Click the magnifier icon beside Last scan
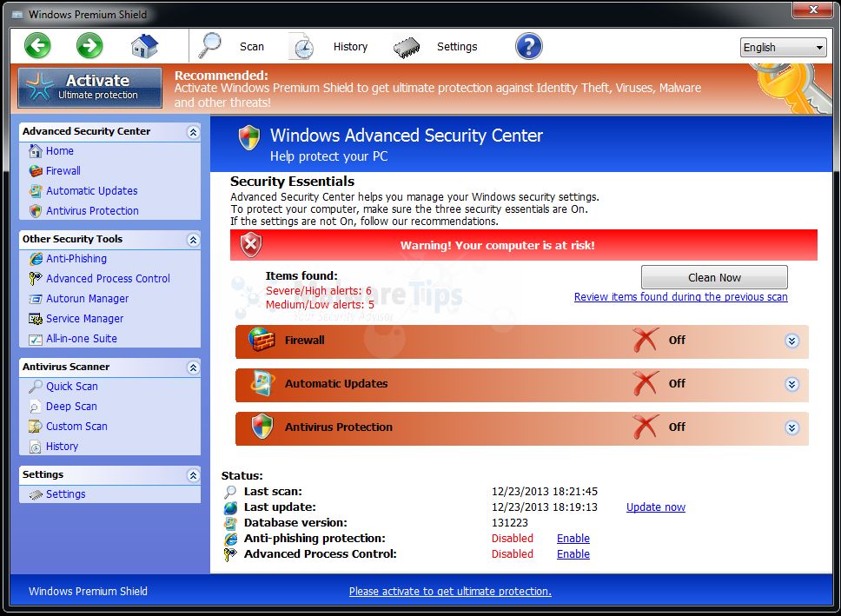This screenshot has height=616, width=841. (230, 492)
